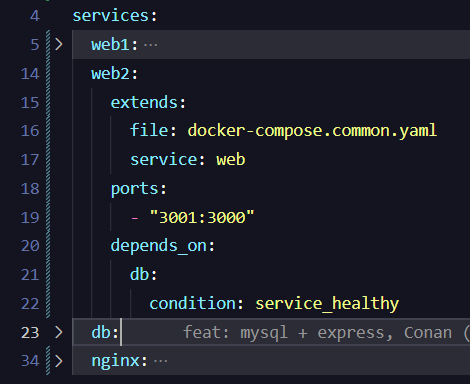Expand the folded db block

pos(59,332)
